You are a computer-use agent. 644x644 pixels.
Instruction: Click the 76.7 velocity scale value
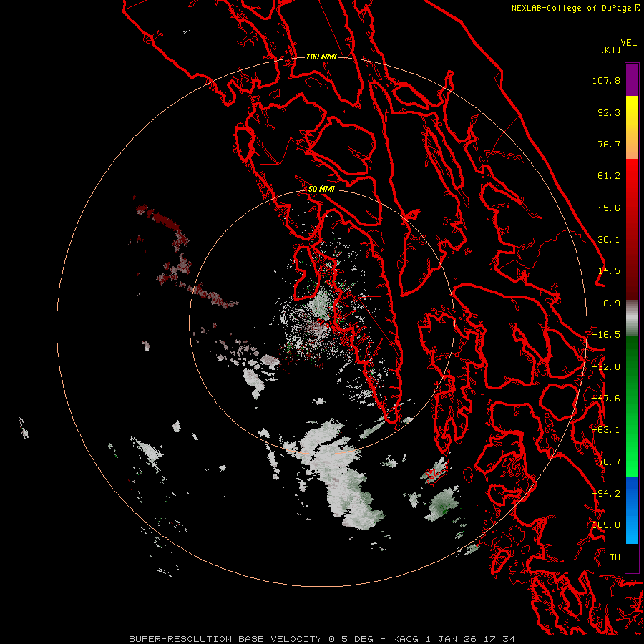tap(609, 144)
